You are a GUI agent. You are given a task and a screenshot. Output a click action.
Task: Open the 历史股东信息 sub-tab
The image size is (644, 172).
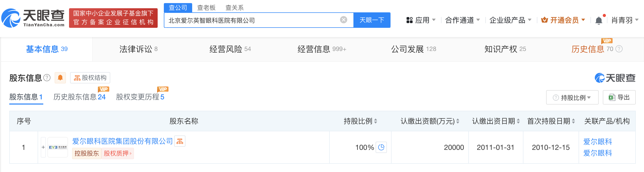tap(79, 97)
